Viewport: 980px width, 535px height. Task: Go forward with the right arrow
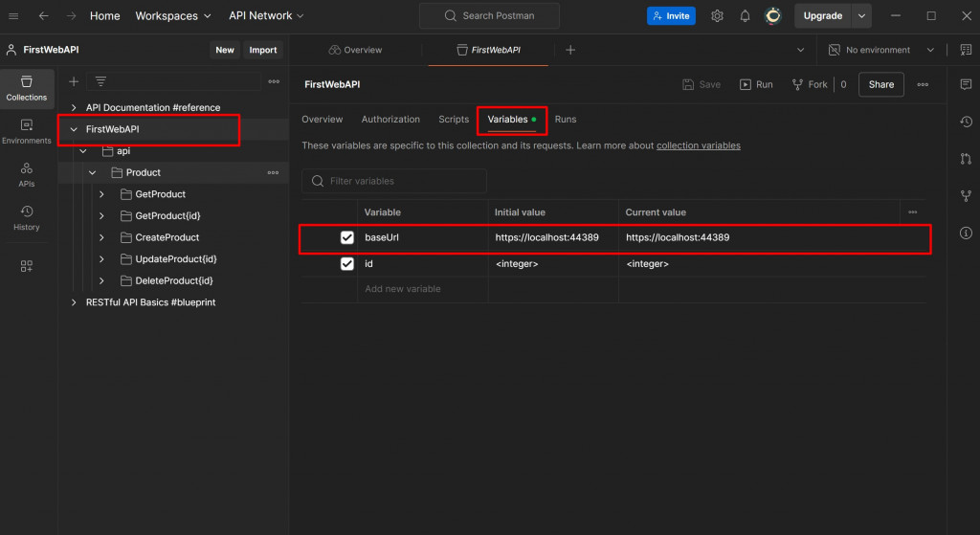71,15
